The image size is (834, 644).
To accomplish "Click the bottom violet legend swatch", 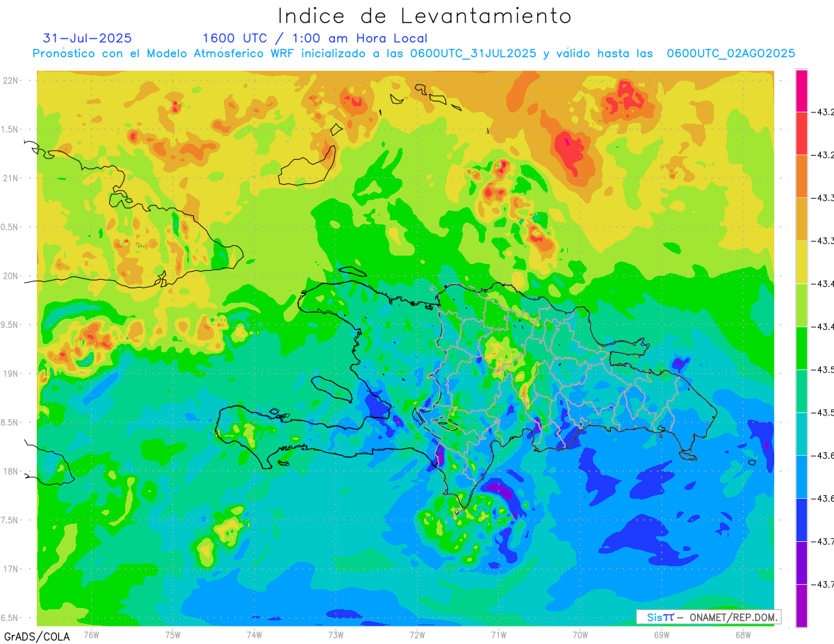I will [x=801, y=606].
